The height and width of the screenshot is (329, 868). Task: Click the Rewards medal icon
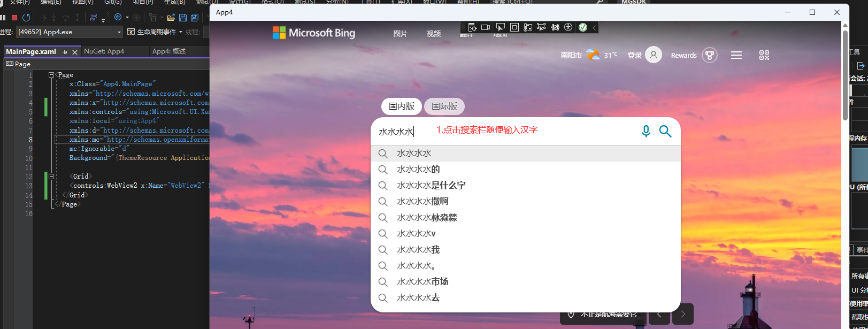pos(710,55)
